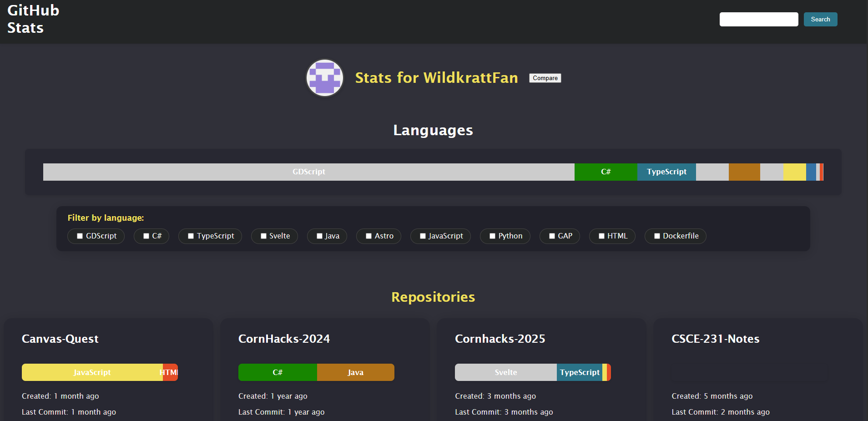Check the Python language filter

[x=492, y=236]
